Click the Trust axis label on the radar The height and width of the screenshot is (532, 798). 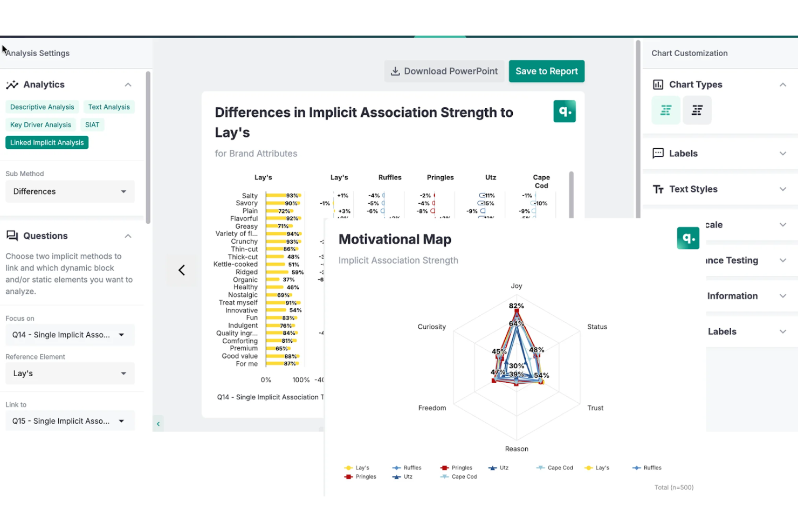pyautogui.click(x=595, y=408)
